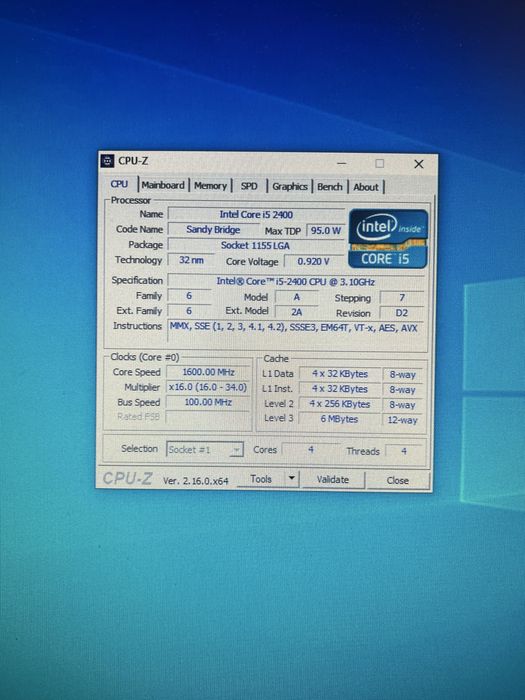This screenshot has width=525, height=700.
Task: Click the Tools button
Action: pos(261,479)
